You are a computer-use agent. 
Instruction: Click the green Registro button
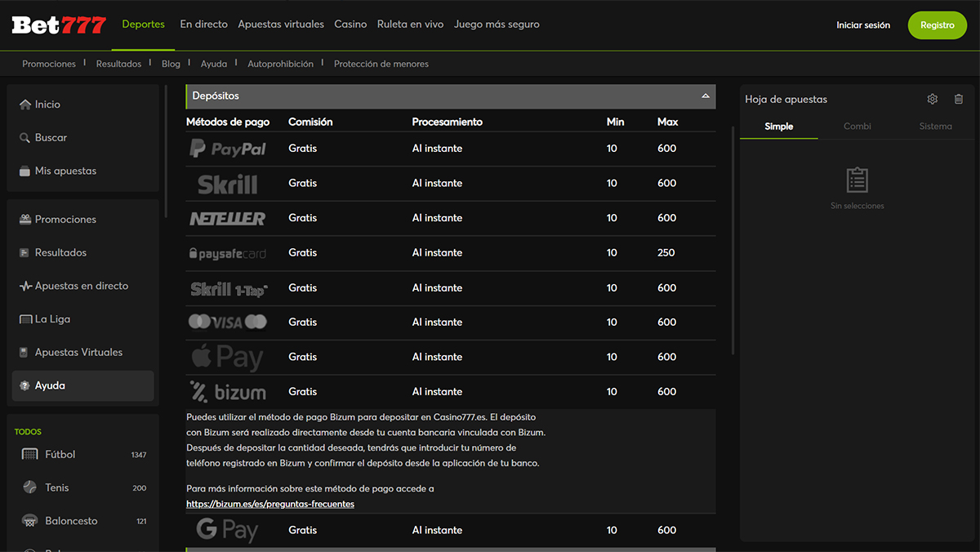938,25
